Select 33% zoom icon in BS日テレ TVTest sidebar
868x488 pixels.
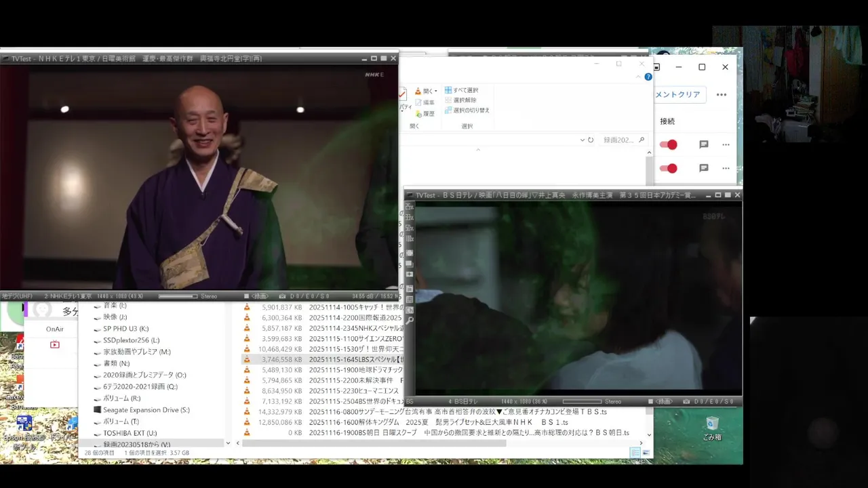[410, 218]
